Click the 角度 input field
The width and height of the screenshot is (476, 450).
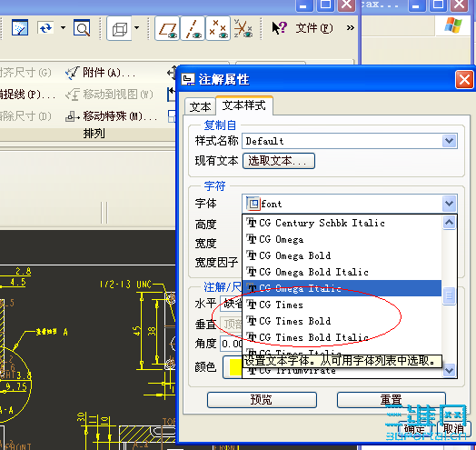(x=232, y=344)
